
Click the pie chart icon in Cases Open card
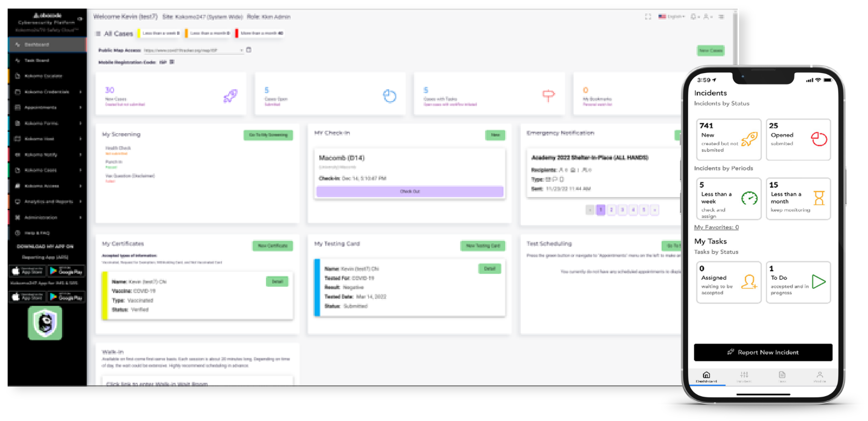[390, 96]
